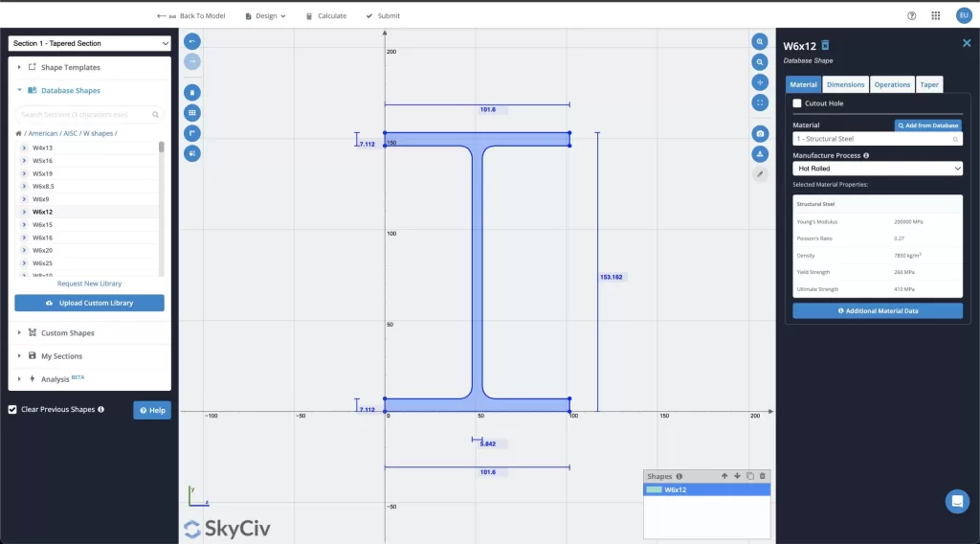980x544 pixels.
Task: Click the home icon in database breadcrumb
Action: pos(18,133)
